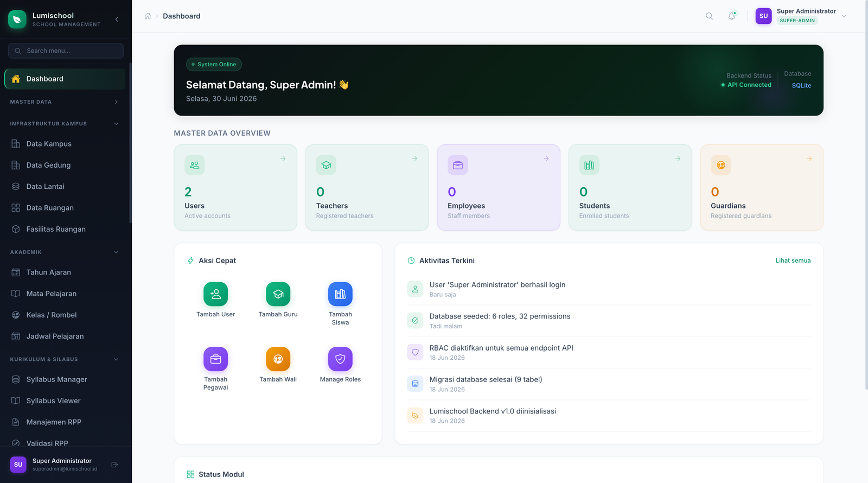The image size is (868, 483).
Task: Go to Jadwal Pelajaran page
Action: tap(65, 336)
